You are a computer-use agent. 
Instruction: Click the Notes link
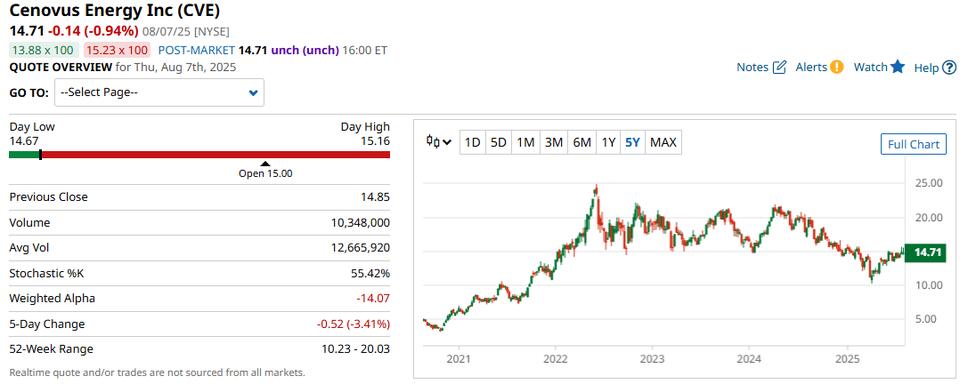pyautogui.click(x=752, y=67)
